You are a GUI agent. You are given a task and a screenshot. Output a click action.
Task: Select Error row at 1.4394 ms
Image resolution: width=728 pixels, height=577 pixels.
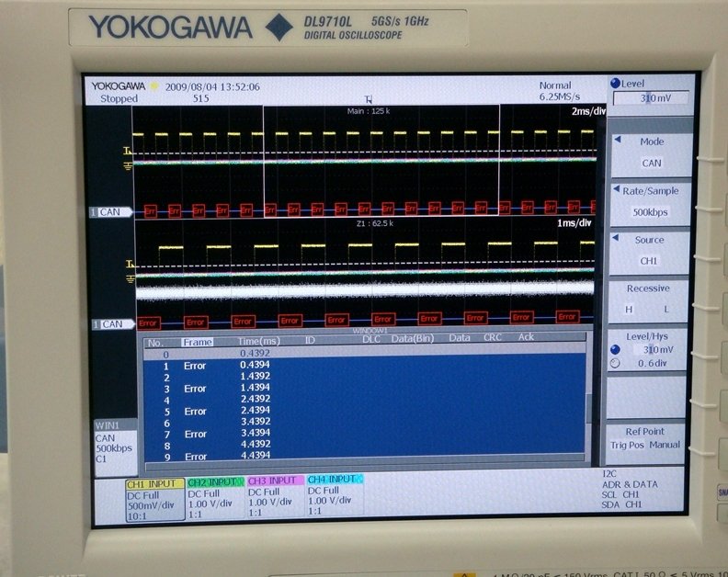(365, 388)
